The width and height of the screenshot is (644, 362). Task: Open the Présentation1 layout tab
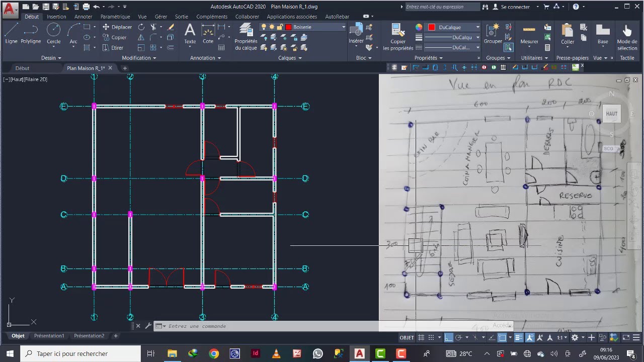[49, 336]
